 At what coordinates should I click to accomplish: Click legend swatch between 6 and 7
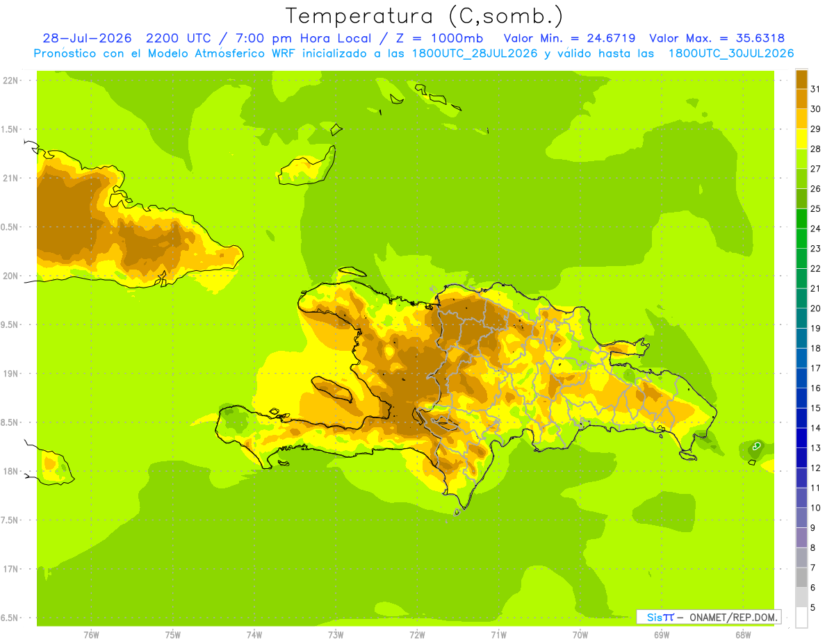[x=801, y=577]
